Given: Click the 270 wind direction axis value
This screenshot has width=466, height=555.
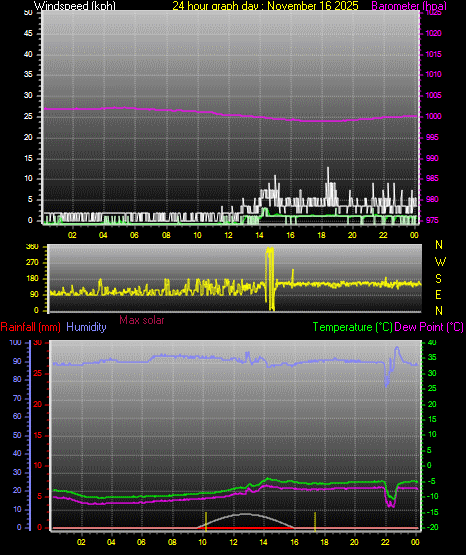Looking at the screenshot, I should (x=32, y=263).
